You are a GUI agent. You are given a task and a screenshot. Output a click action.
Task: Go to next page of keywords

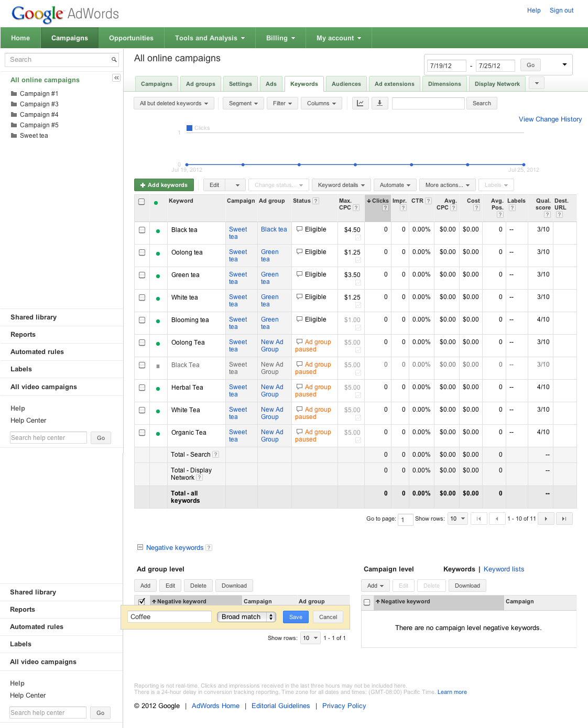tap(546, 519)
